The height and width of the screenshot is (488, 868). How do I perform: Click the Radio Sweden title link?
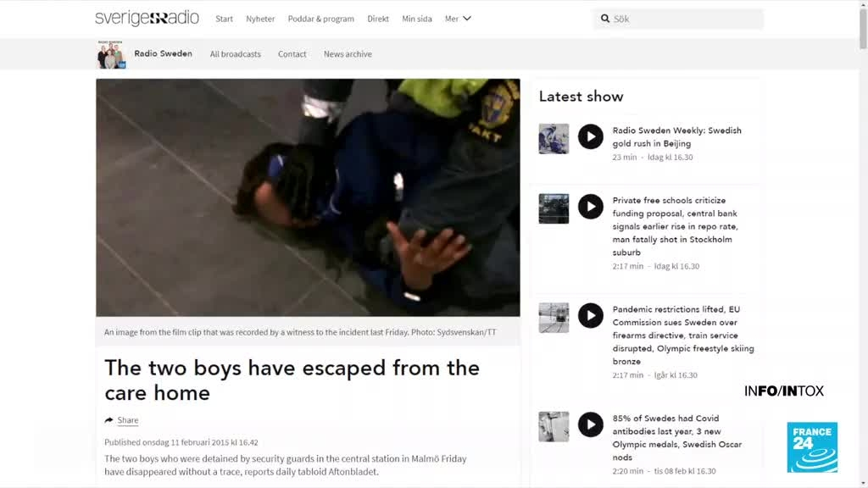tap(164, 53)
